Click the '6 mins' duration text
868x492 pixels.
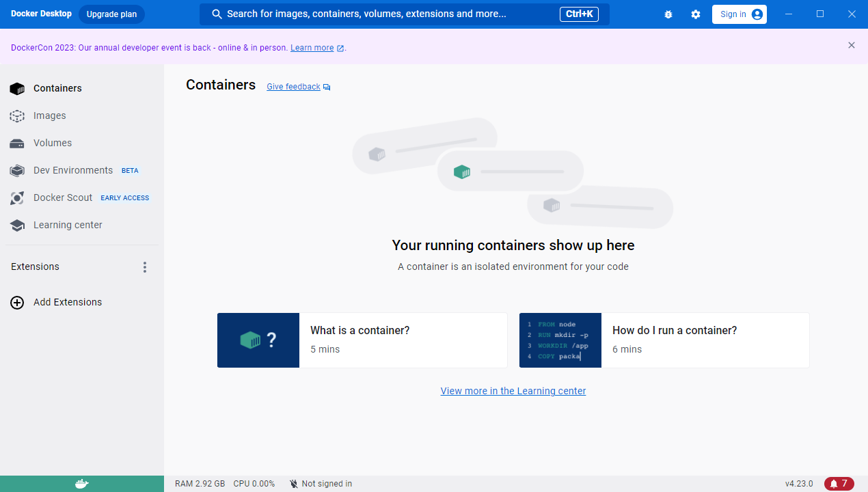click(x=627, y=349)
